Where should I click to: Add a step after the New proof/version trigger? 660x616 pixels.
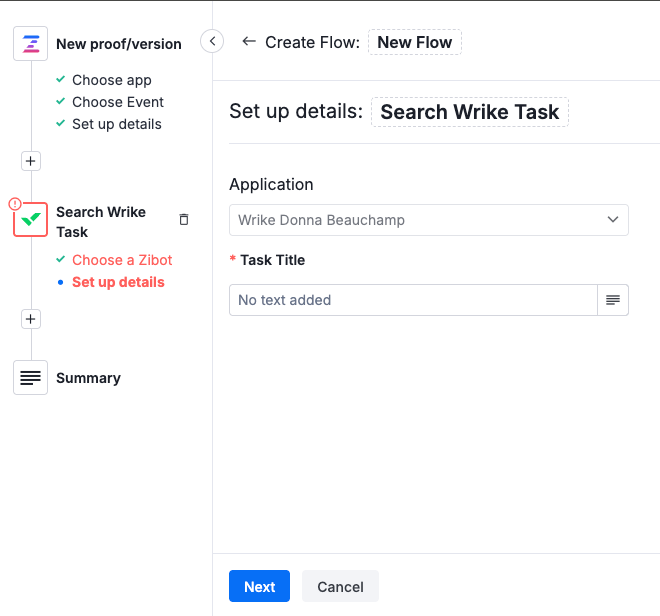31,161
